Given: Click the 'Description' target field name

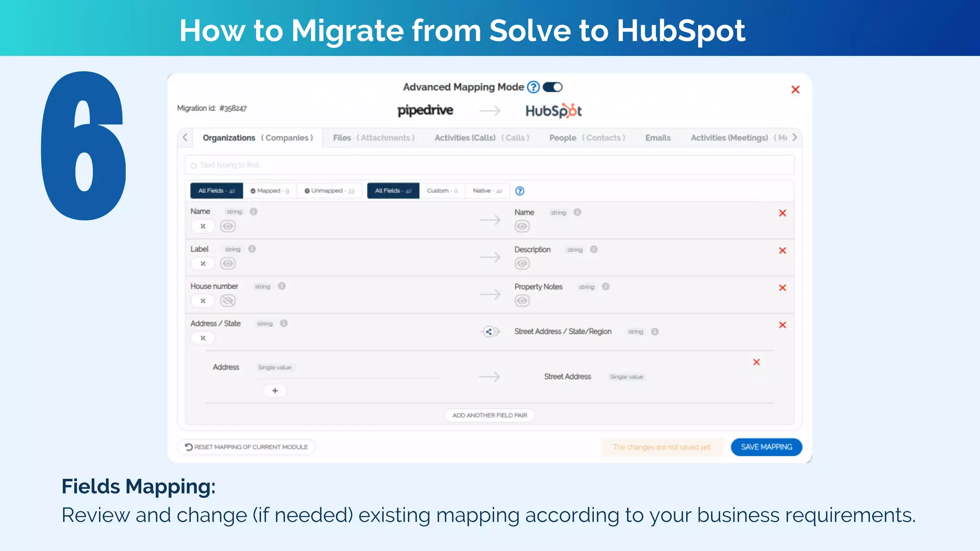Looking at the screenshot, I should tap(533, 249).
